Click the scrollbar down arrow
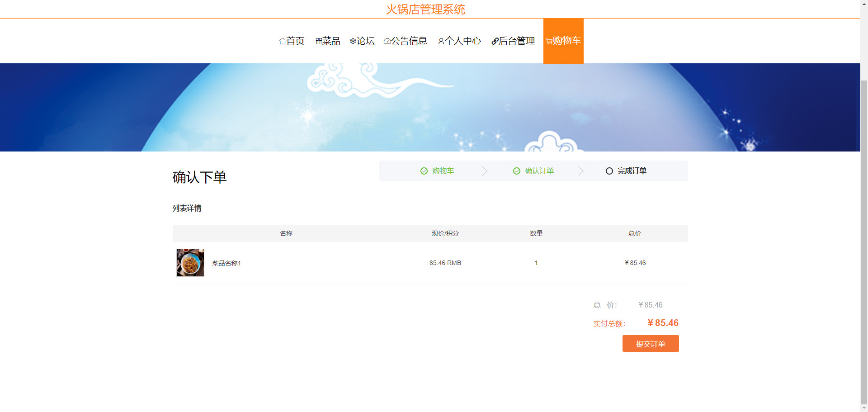 [864, 408]
